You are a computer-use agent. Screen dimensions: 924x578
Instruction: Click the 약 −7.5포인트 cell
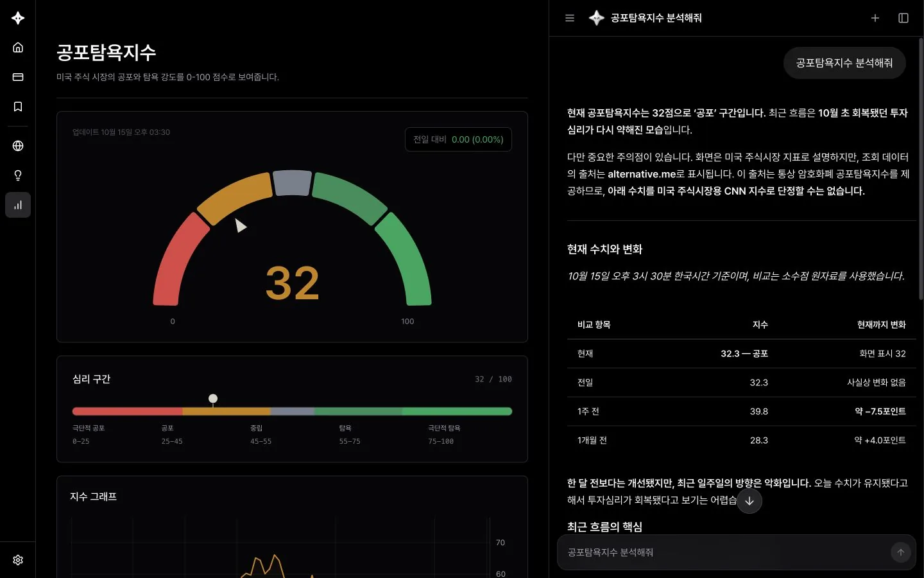click(x=880, y=411)
